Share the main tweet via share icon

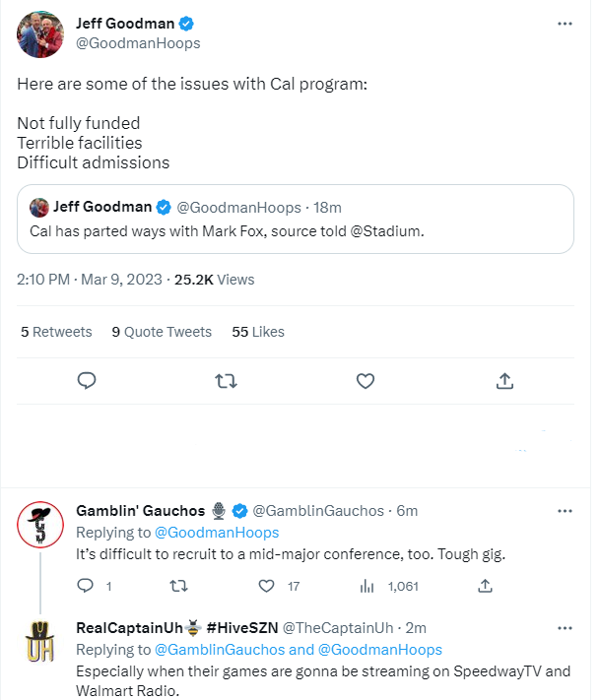(503, 381)
